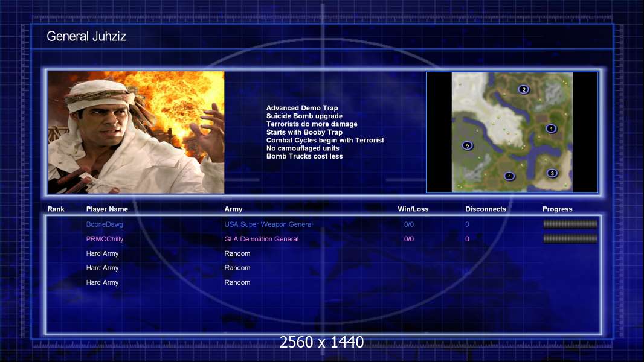This screenshot has width=644, height=362.
Task: Select start position marker 3 on map
Action: [x=552, y=173]
